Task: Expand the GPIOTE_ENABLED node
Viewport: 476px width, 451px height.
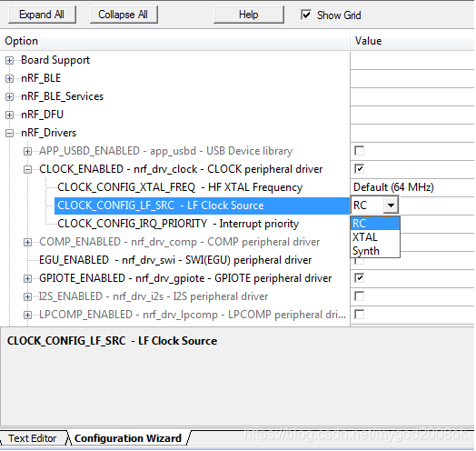Action: (x=27, y=278)
